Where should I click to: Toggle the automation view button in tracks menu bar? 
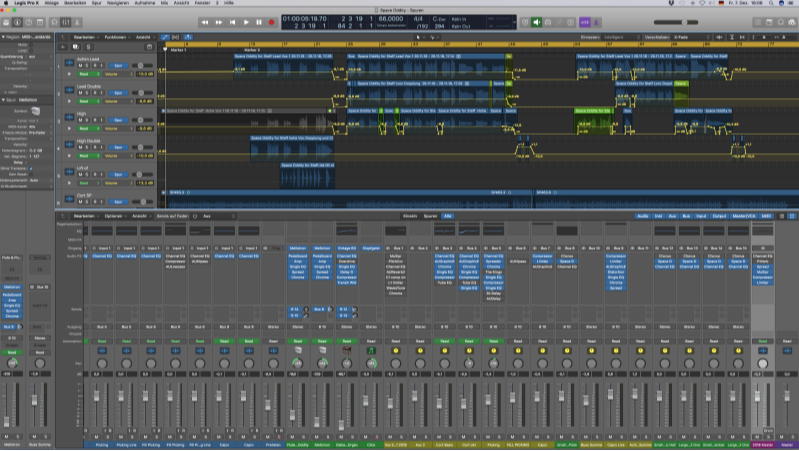pyautogui.click(x=165, y=37)
